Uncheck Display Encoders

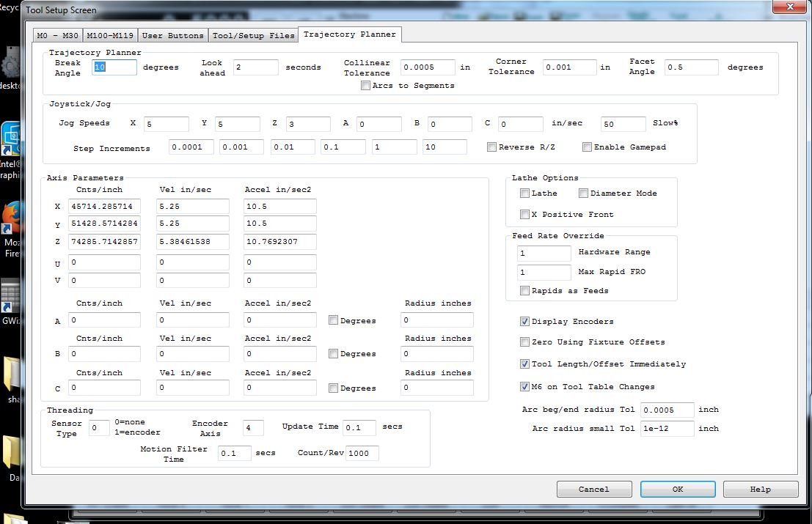pyautogui.click(x=524, y=322)
